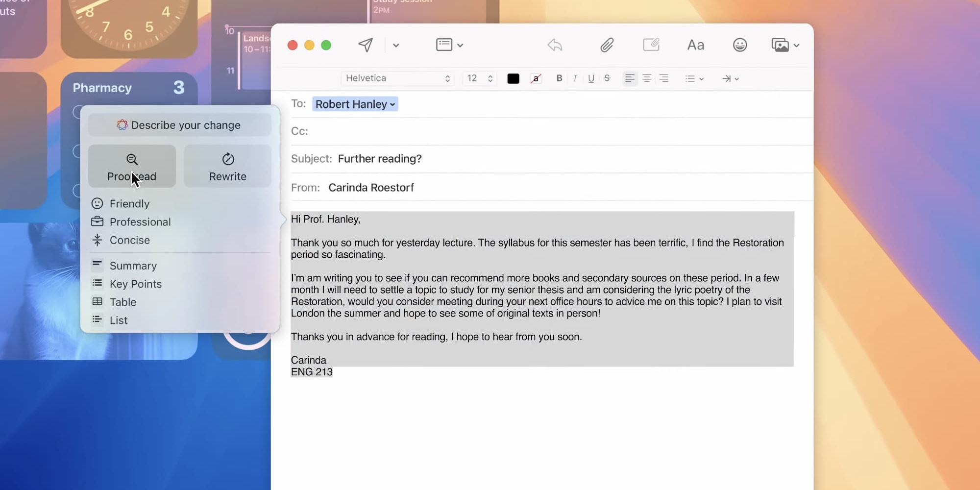Toggle bold formatting
The width and height of the screenshot is (980, 490).
click(559, 78)
